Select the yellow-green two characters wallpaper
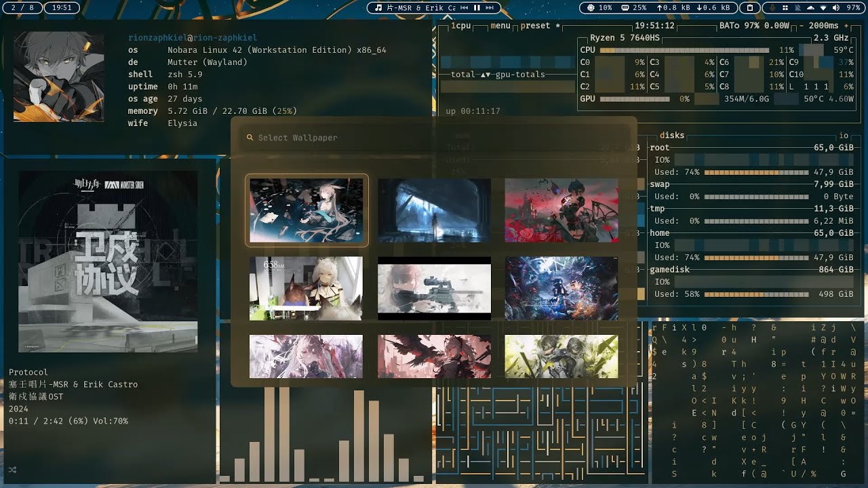 [x=561, y=357]
